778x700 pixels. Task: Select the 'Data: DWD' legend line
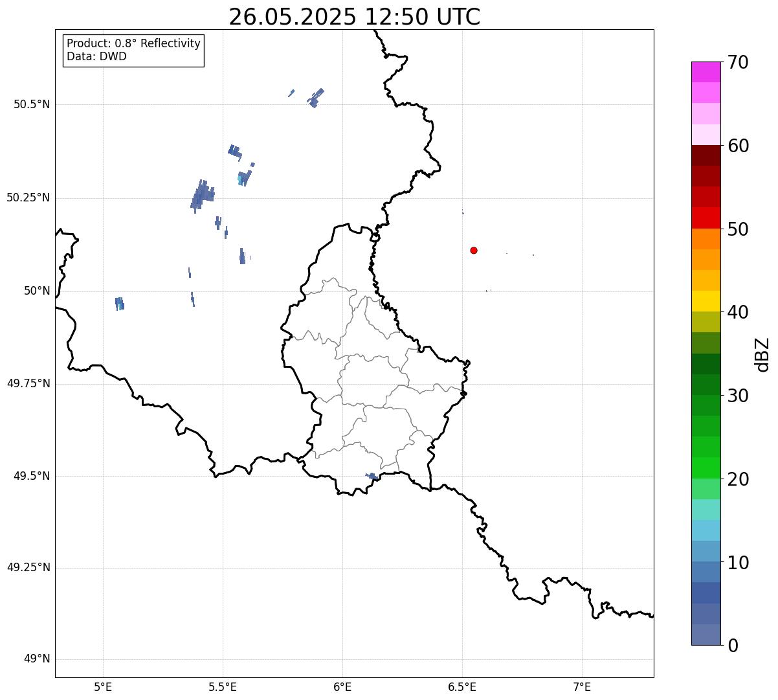[96, 56]
